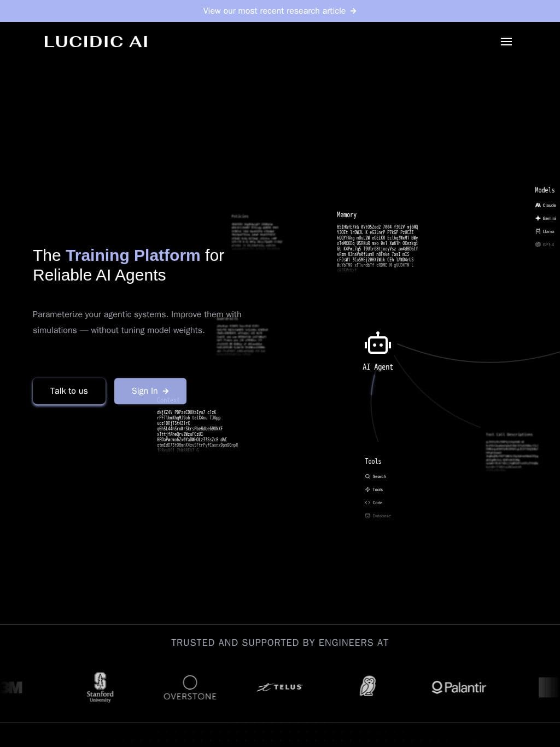Click the Tools lightning icon
This screenshot has height=747, width=560.
point(367,489)
